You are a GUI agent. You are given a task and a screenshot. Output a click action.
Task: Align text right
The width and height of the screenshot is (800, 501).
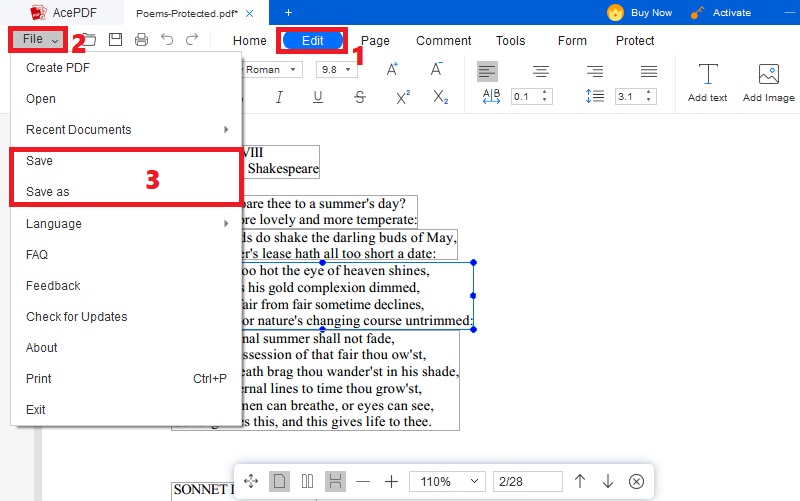click(x=595, y=71)
